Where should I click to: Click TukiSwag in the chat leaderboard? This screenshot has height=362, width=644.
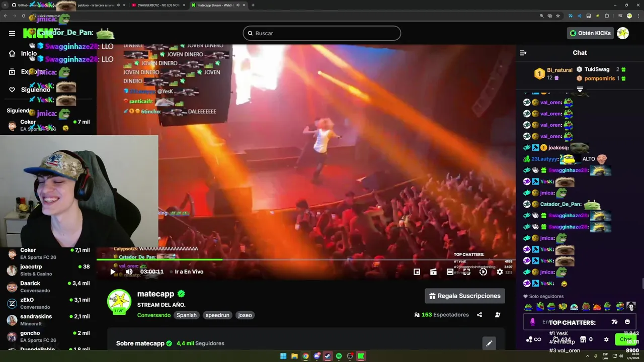coord(597,69)
